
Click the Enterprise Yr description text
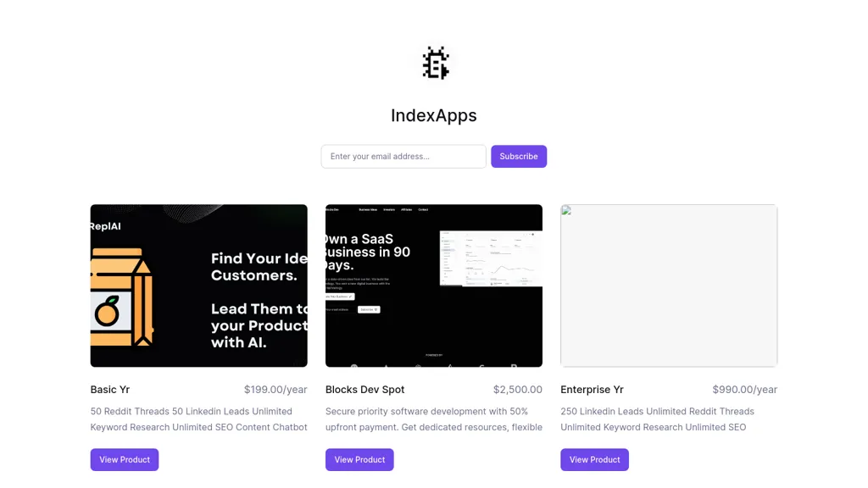657,419
